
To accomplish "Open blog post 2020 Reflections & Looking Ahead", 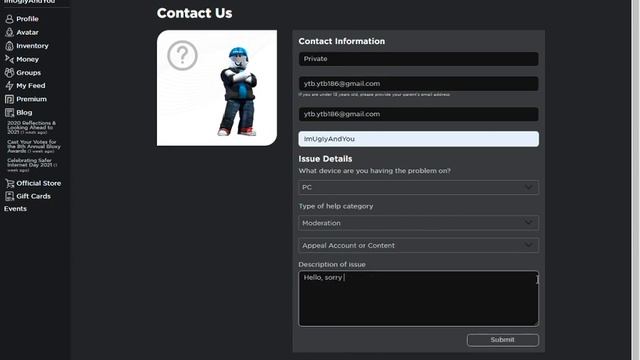I will (x=32, y=127).
